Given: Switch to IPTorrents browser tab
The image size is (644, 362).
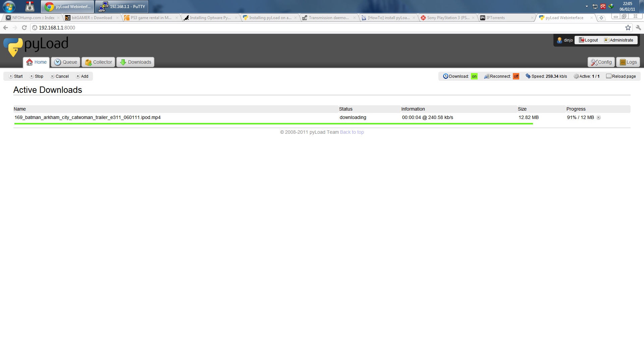Looking at the screenshot, I should click(x=506, y=18).
